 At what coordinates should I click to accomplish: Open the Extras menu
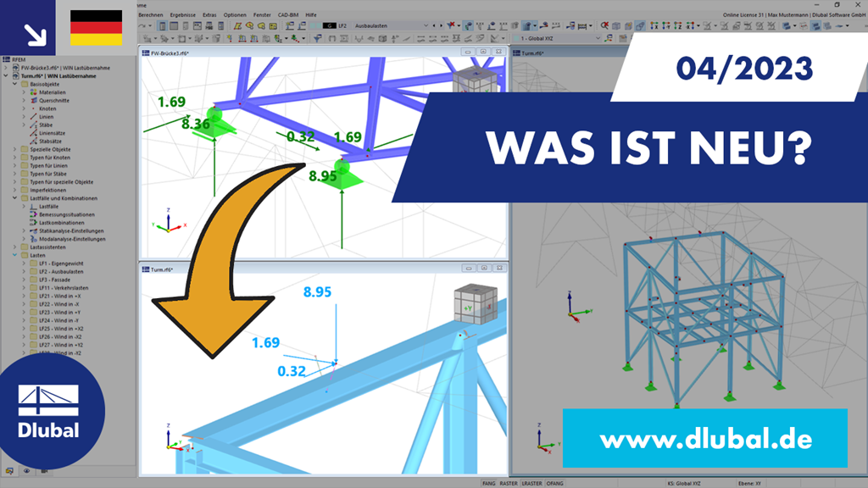209,15
